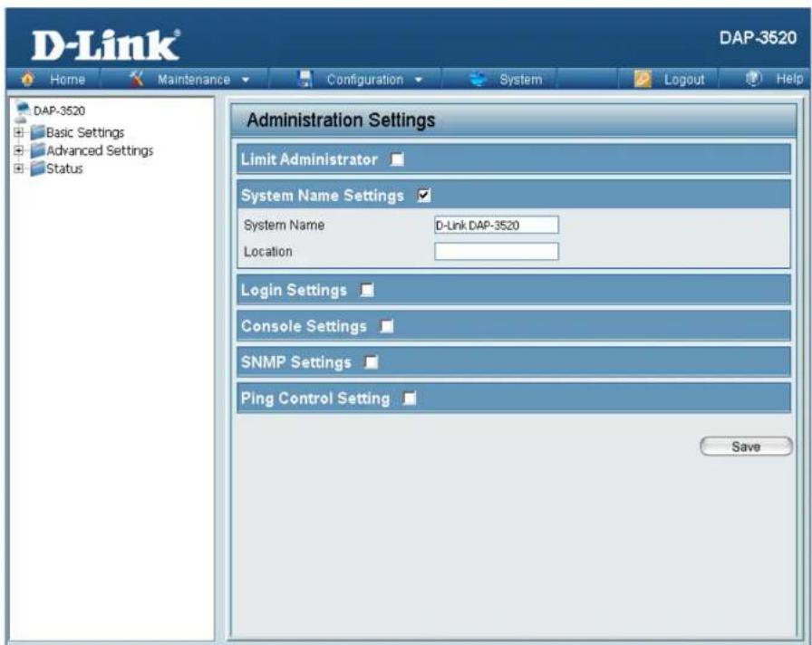Tick the Console Settings checkbox

(x=387, y=326)
